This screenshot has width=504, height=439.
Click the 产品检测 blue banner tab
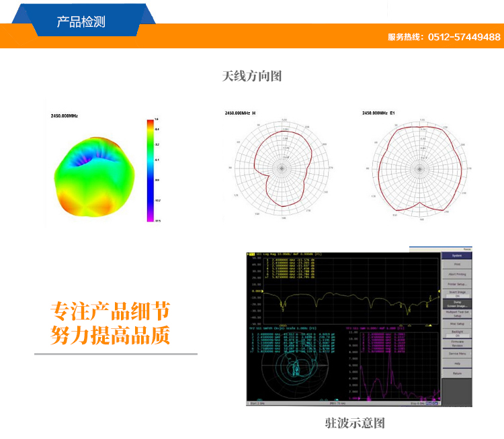[81, 21]
